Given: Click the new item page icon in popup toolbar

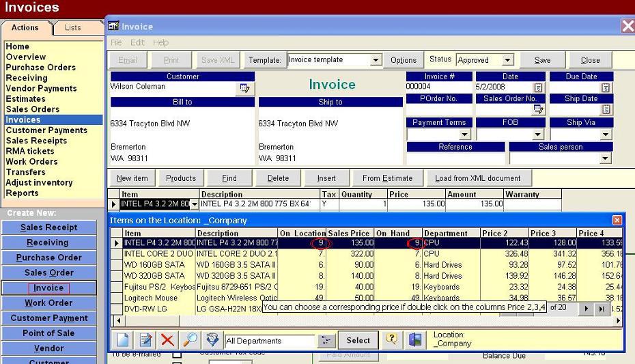Looking at the screenshot, I should pyautogui.click(x=123, y=340).
